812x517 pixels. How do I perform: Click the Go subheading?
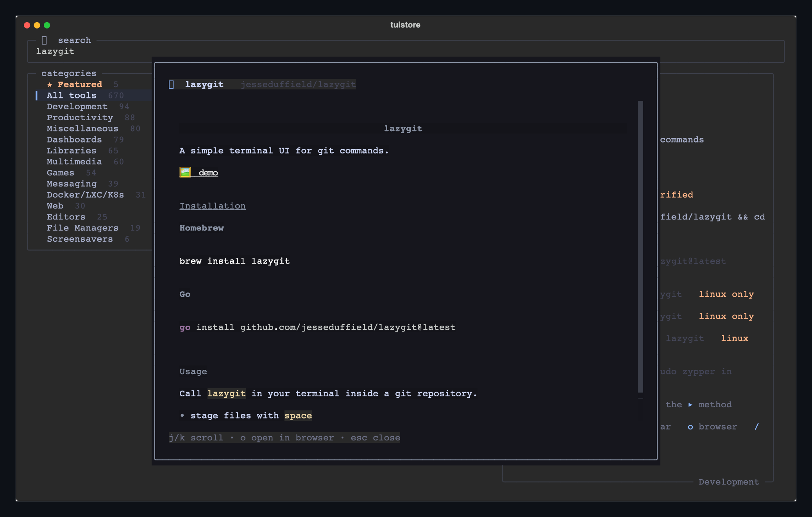click(185, 294)
